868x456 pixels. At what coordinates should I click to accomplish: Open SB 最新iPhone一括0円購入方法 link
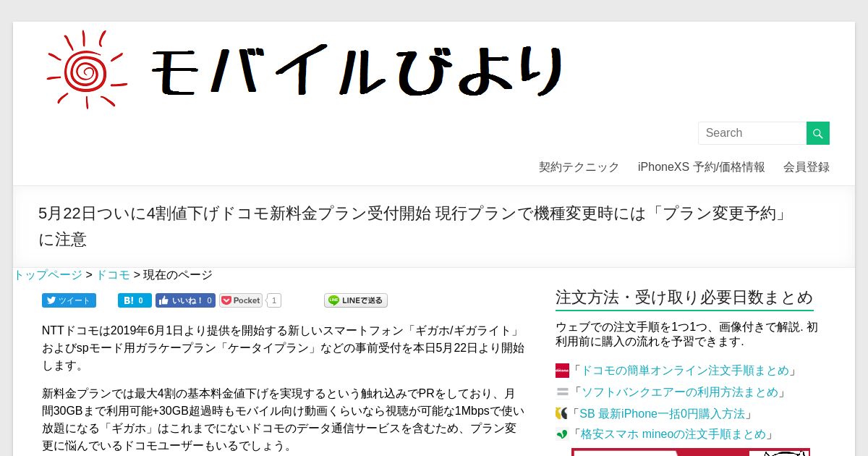point(662,414)
